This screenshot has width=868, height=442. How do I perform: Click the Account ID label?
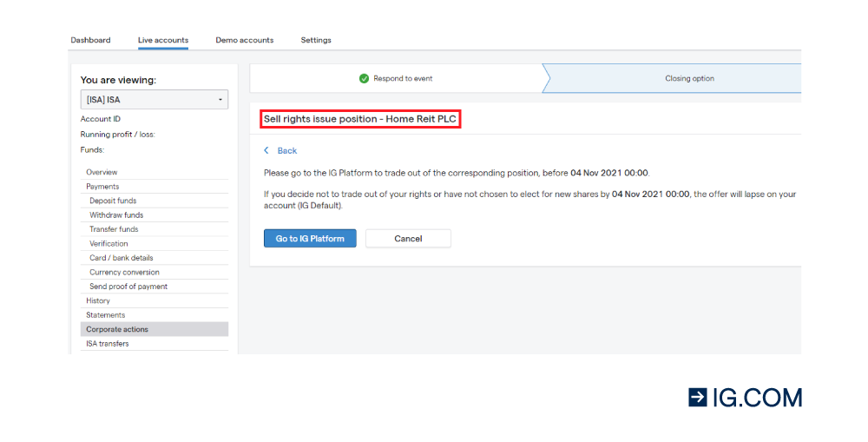pos(100,119)
